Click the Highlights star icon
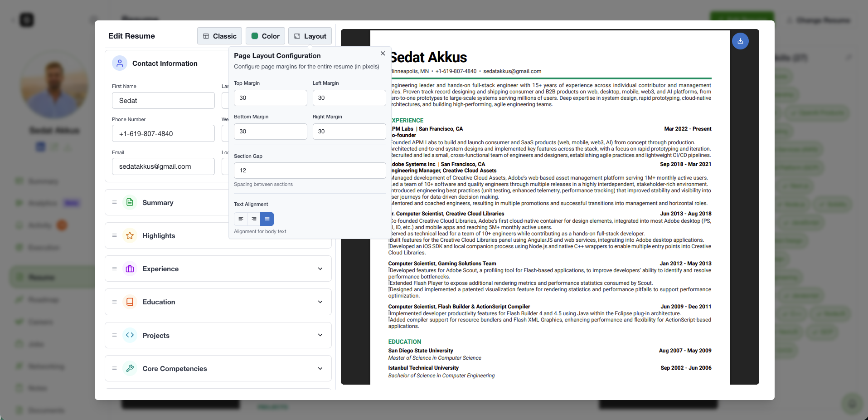Screen dimensions: 868x420 (130, 235)
